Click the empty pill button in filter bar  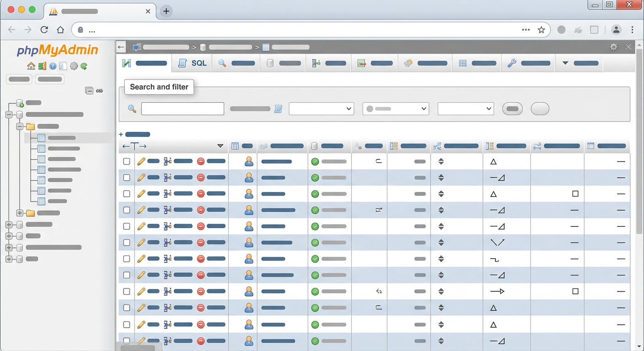pos(540,109)
